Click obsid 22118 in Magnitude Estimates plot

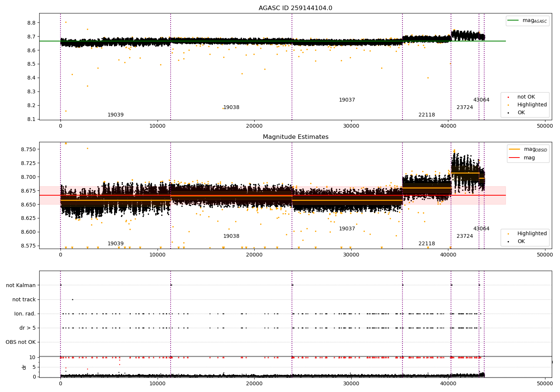(427, 244)
